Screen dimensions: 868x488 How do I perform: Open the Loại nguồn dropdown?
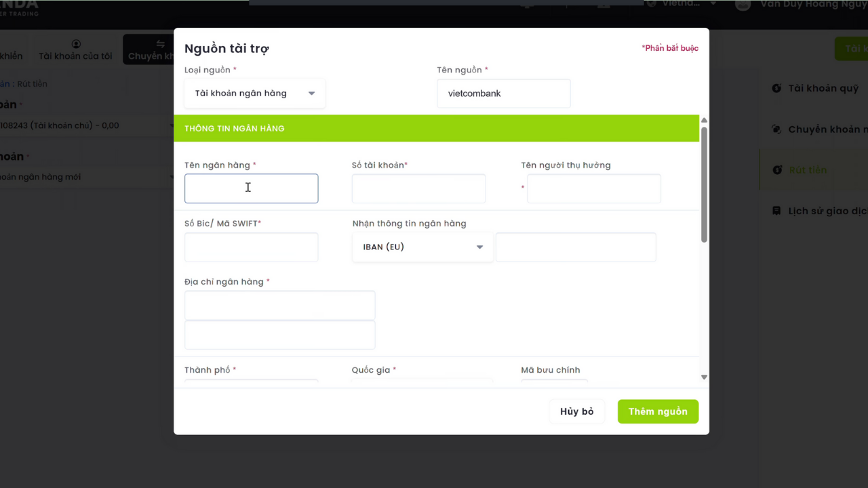tap(254, 94)
